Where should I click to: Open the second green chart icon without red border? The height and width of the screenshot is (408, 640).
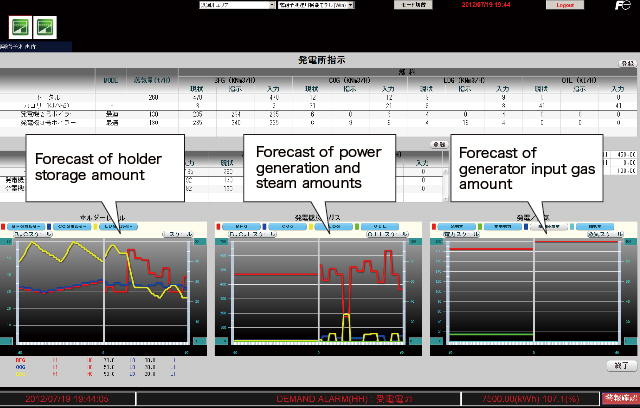(x=45, y=28)
